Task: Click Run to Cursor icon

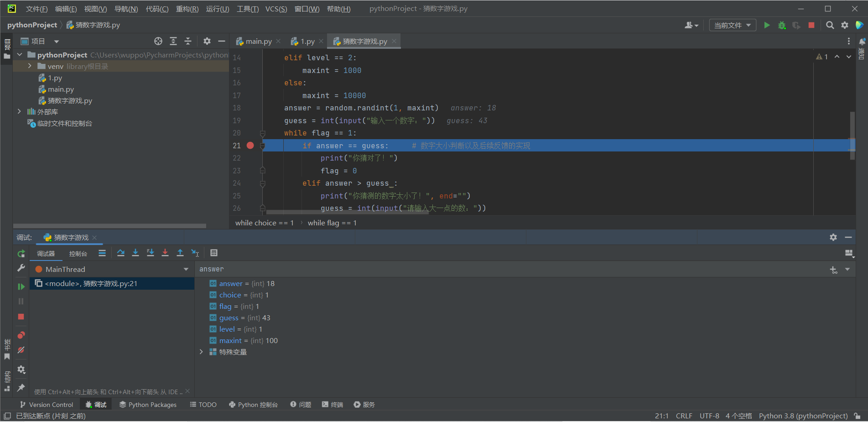Action: pyautogui.click(x=195, y=253)
